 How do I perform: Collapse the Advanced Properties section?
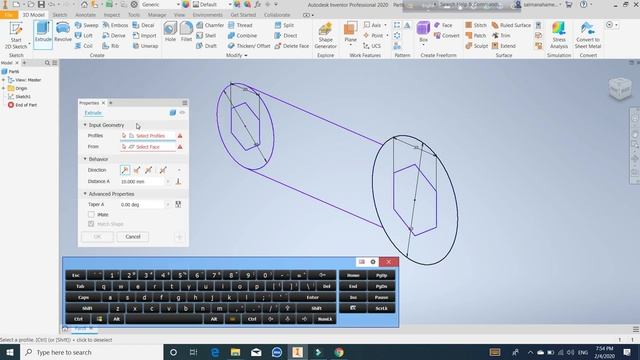point(85,194)
